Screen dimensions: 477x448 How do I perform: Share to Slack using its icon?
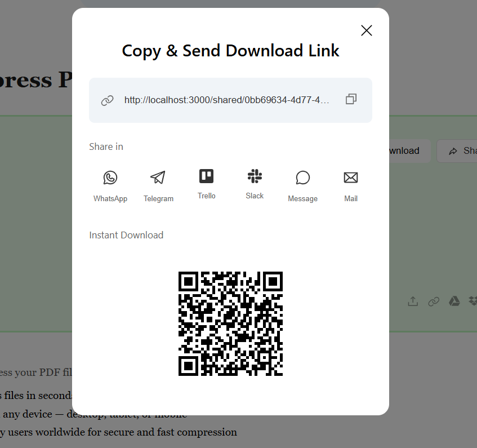[255, 176]
